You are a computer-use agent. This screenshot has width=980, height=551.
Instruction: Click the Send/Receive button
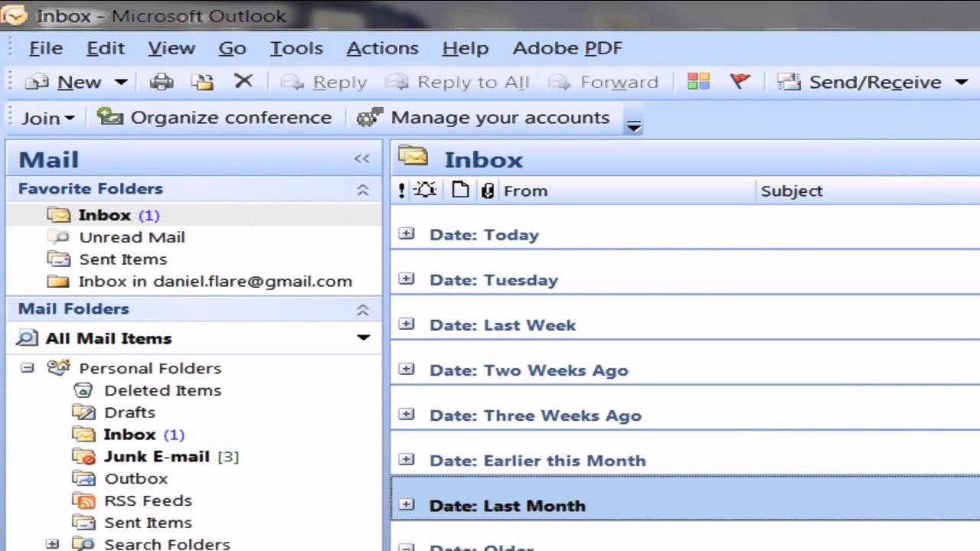tap(859, 82)
